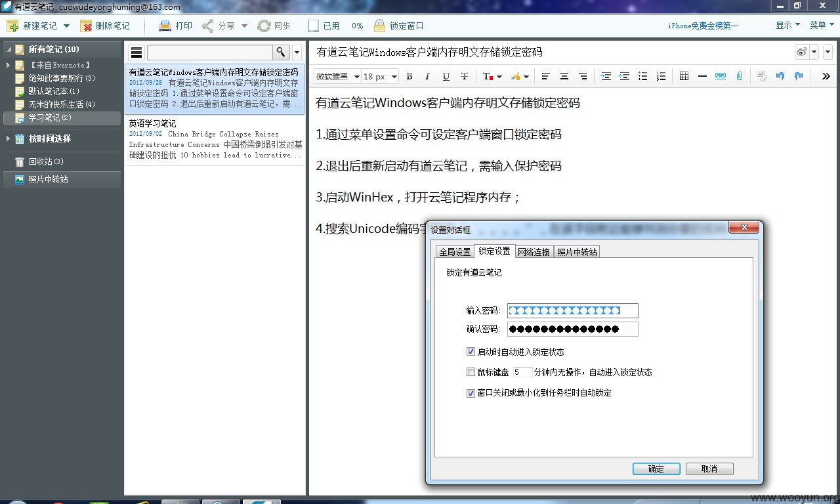Insert a table
Image resolution: width=840 pixels, height=504 pixels.
coord(684,76)
